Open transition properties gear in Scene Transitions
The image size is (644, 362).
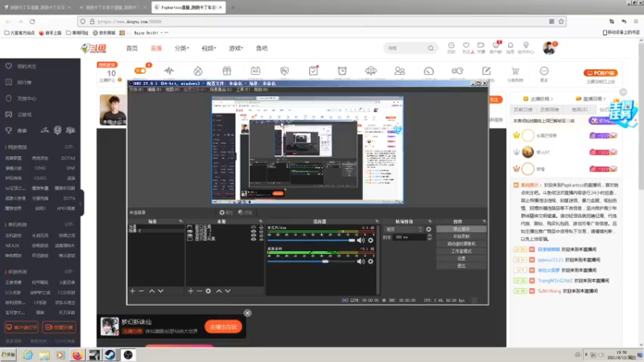pos(428,229)
